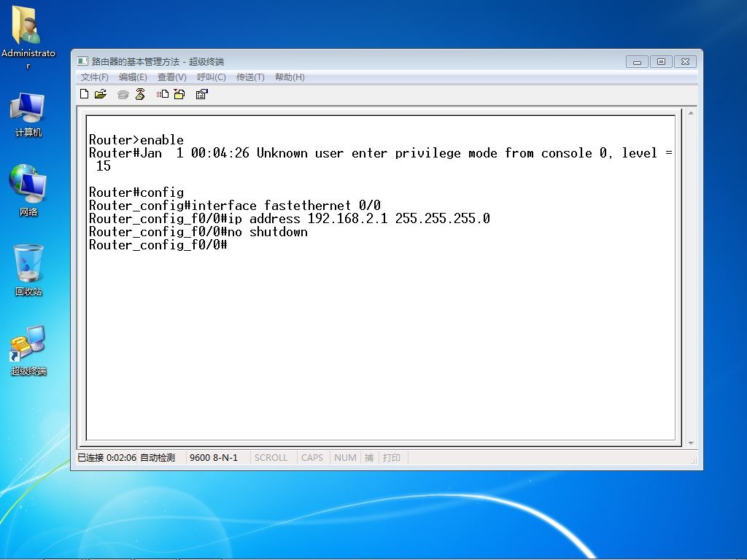Click the 'Router>enable' line
747x560 pixels.
(x=136, y=140)
